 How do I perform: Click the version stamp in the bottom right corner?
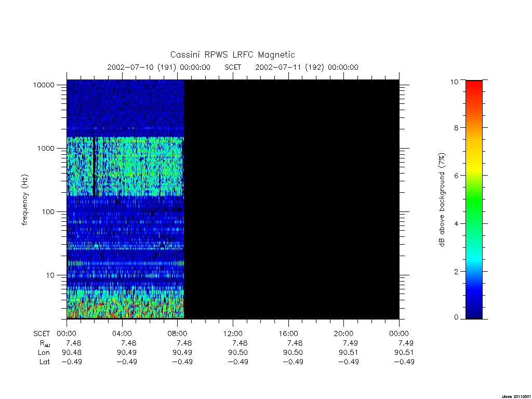click(x=516, y=396)
